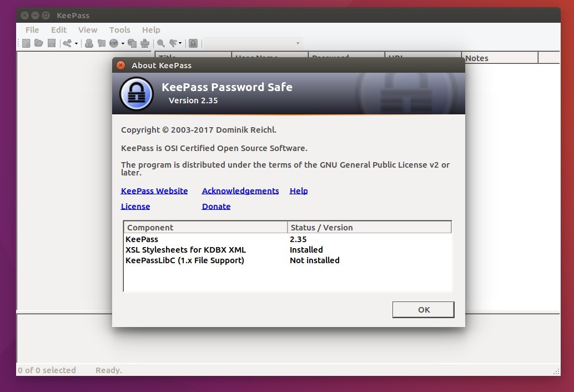The image size is (574, 392).
Task: Click the Find magnifier toolbar icon
Action: [x=160, y=43]
